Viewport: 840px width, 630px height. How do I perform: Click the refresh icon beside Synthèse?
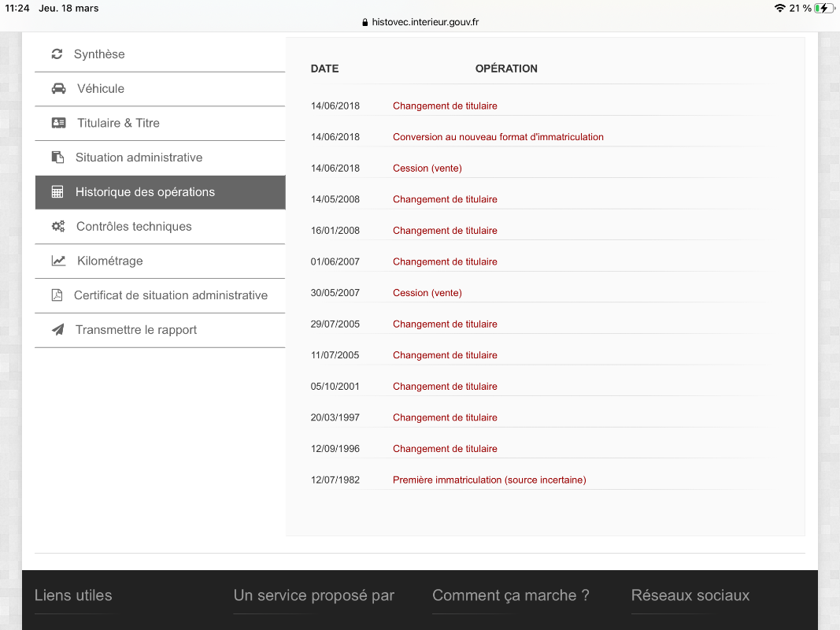[57, 54]
